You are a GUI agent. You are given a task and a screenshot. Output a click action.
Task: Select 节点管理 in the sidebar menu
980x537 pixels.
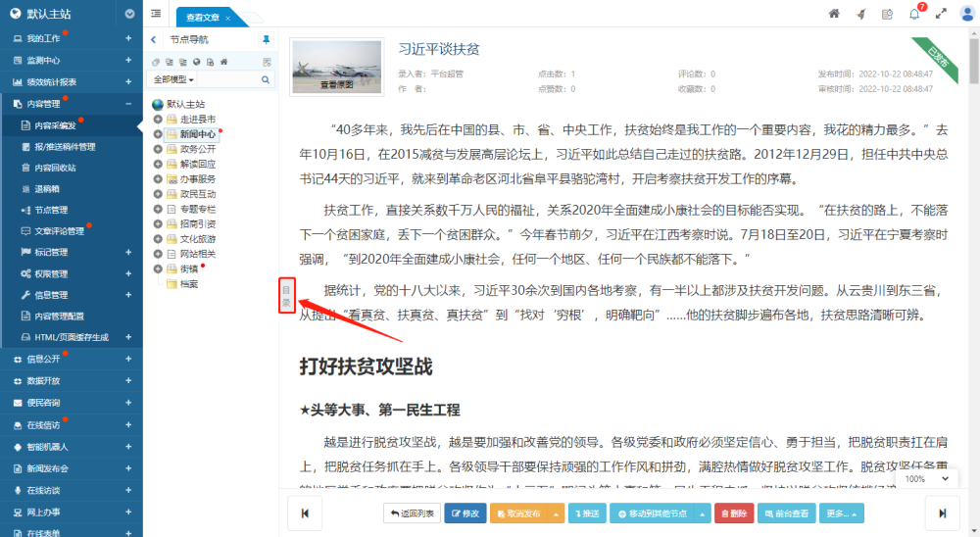[51, 210]
